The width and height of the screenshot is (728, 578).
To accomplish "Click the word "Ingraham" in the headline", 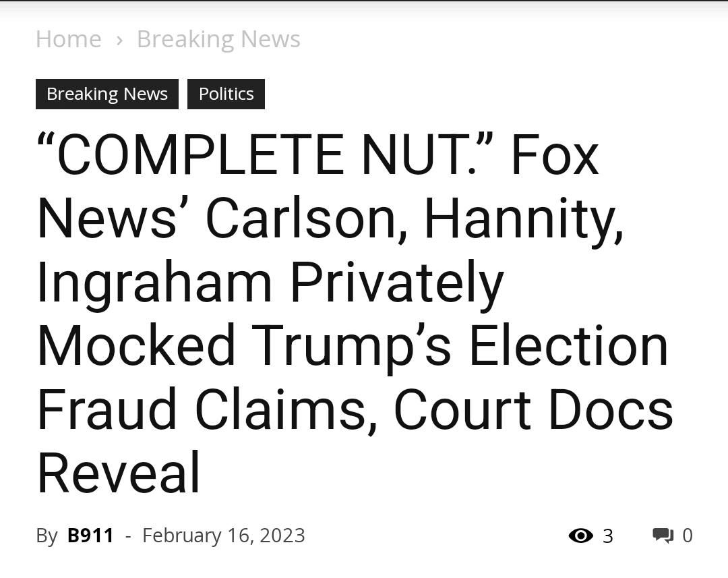I will click(x=154, y=283).
